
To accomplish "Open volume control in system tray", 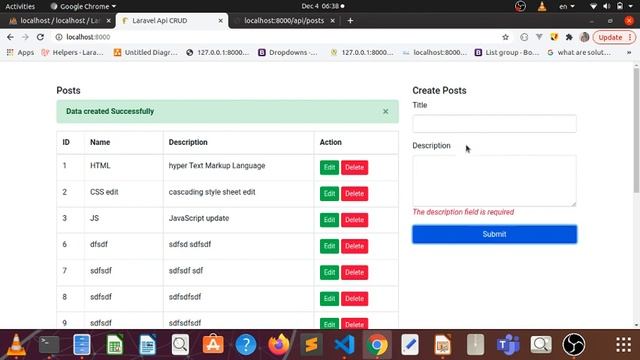I will [x=607, y=6].
